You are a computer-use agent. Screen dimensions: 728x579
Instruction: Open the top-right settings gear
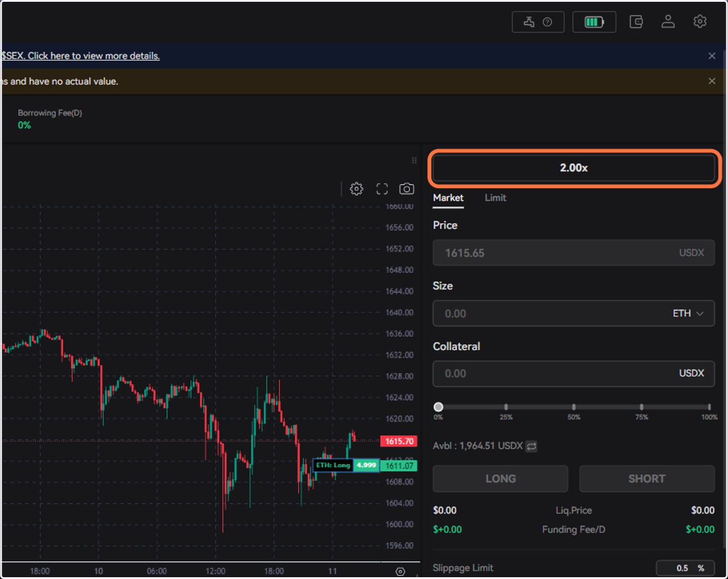(699, 22)
